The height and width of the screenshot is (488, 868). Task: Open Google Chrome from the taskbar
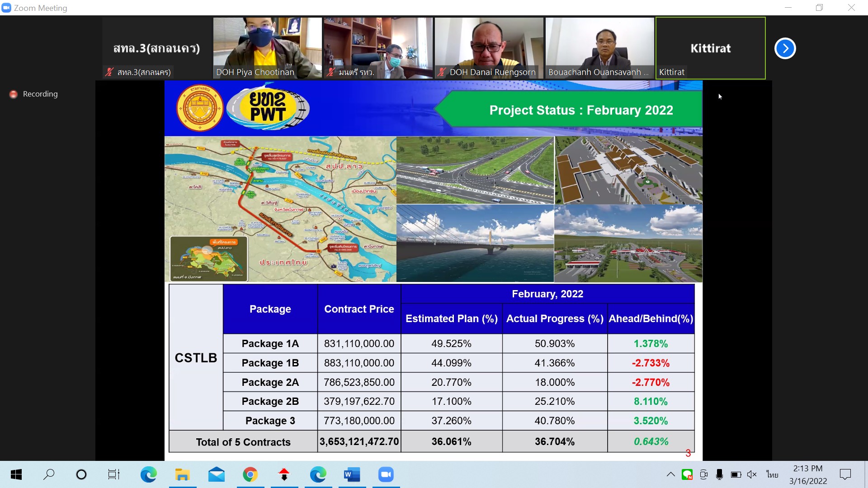(250, 474)
